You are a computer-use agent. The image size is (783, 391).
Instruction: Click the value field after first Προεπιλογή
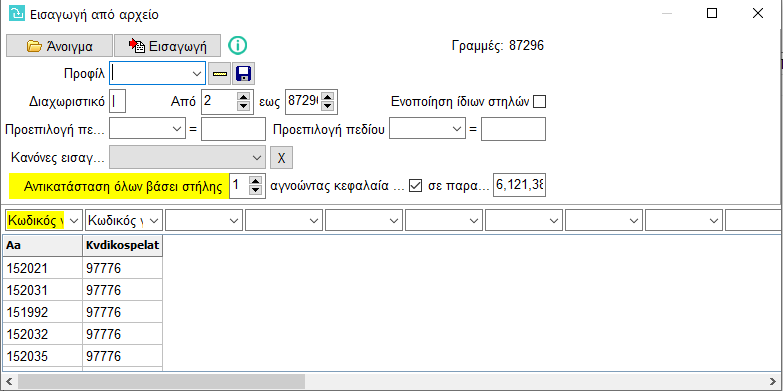pyautogui.click(x=233, y=129)
